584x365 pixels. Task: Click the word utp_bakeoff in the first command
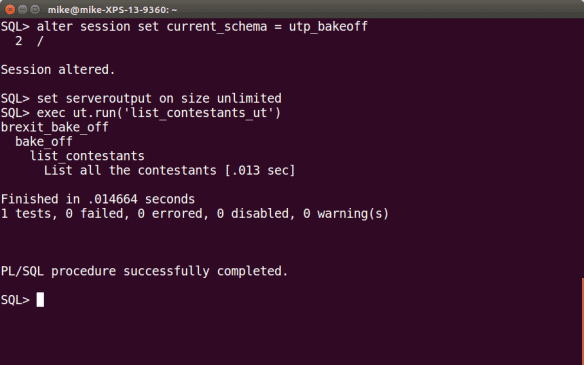click(x=328, y=27)
